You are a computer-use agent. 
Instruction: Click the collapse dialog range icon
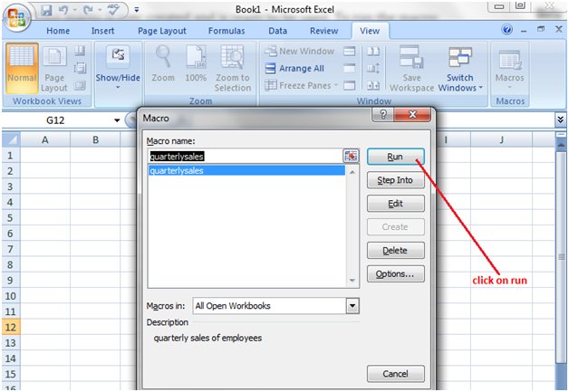click(x=351, y=157)
